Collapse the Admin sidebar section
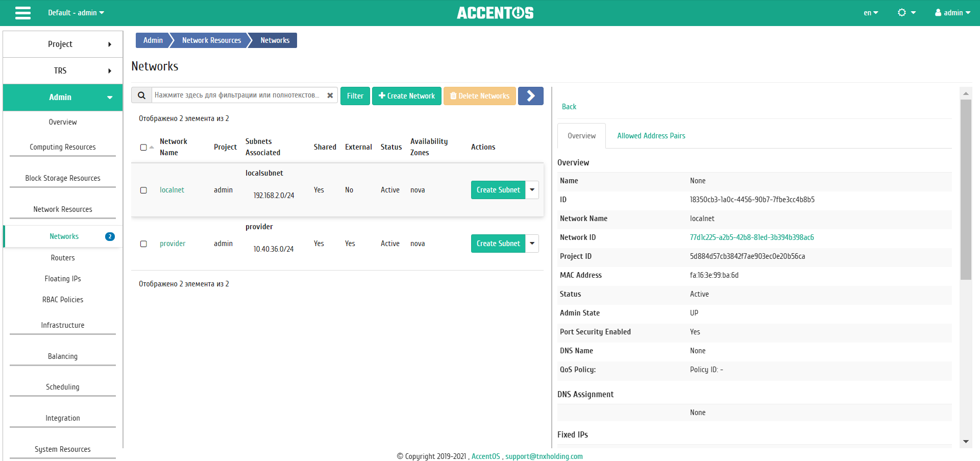Screen dimensions: 980x461 (63, 97)
